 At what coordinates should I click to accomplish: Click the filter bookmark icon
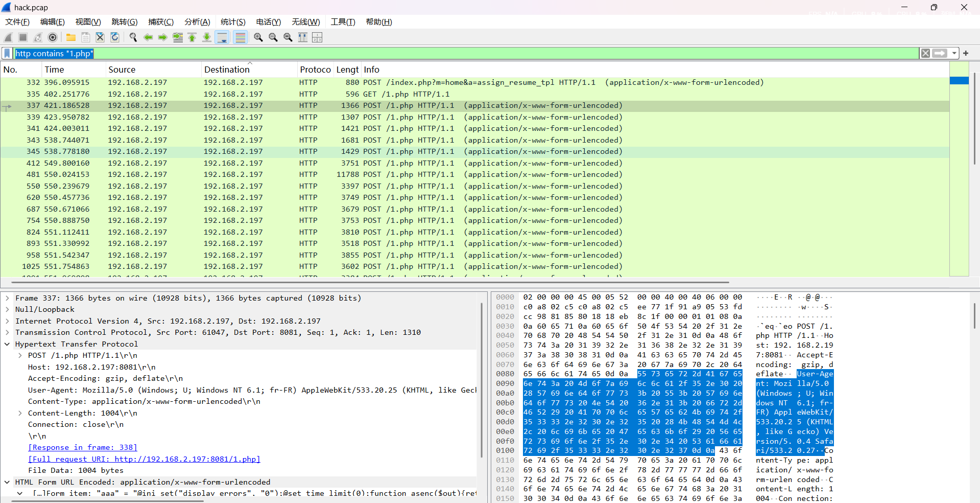click(7, 54)
